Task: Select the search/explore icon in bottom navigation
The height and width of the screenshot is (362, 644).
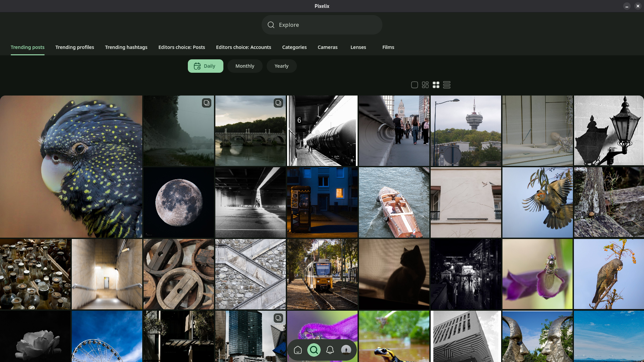Action: [314, 350]
